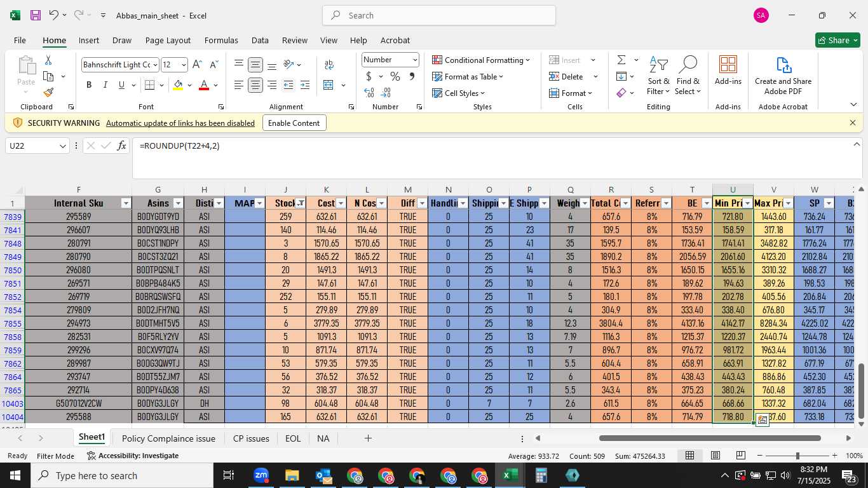The image size is (868, 488).
Task: Open the Policy Complaince issue sheet tab
Action: [168, 438]
